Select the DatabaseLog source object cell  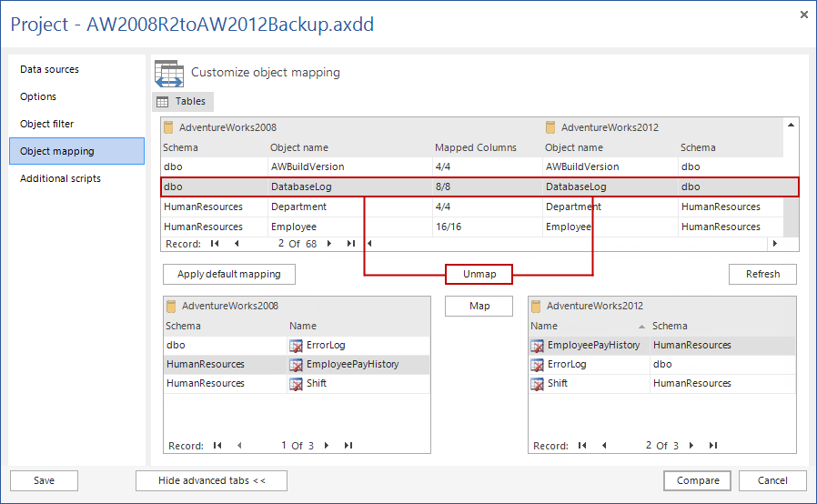(x=350, y=186)
